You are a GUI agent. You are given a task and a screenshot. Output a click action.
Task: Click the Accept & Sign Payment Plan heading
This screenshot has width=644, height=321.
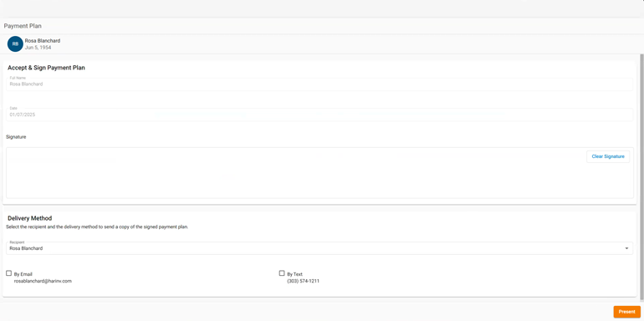(46, 68)
